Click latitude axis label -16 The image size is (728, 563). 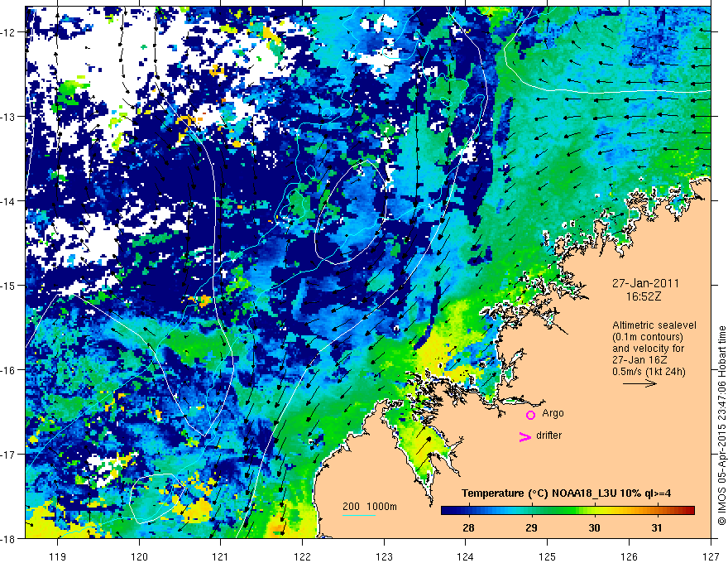coord(9,370)
